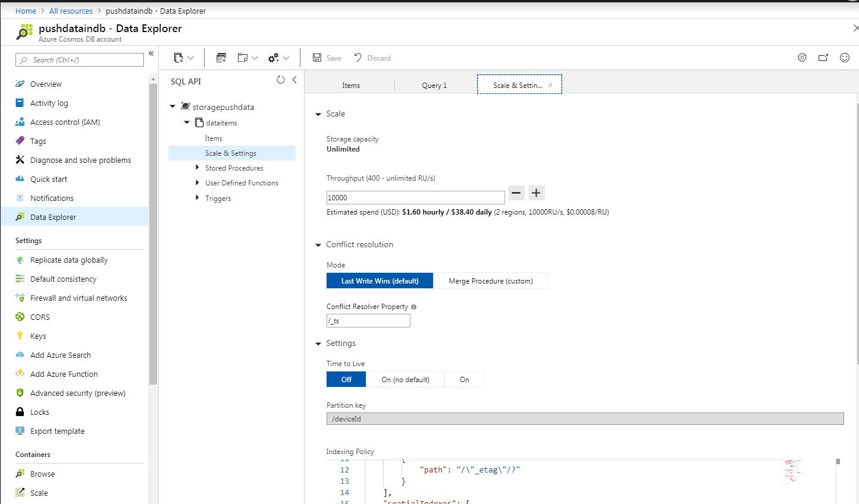Viewport: 859px width, 504px height.
Task: Click the Access control (IAM) icon
Action: [x=20, y=122]
